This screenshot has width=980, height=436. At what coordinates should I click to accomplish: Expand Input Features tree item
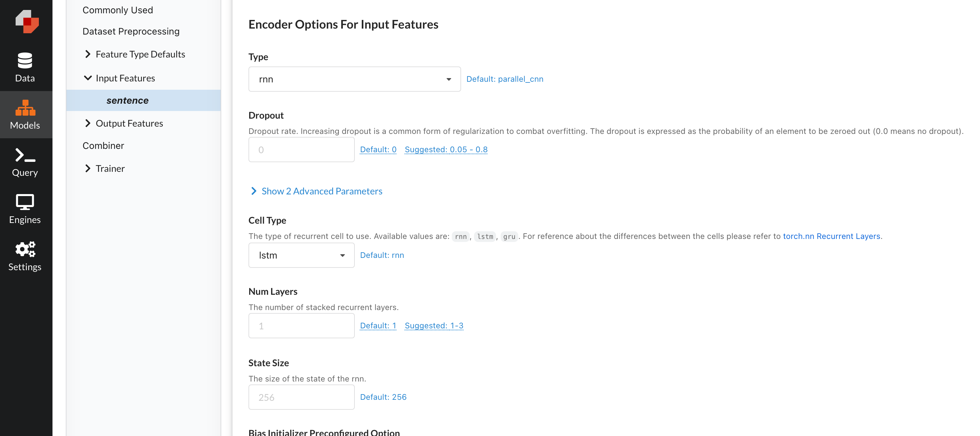point(88,77)
